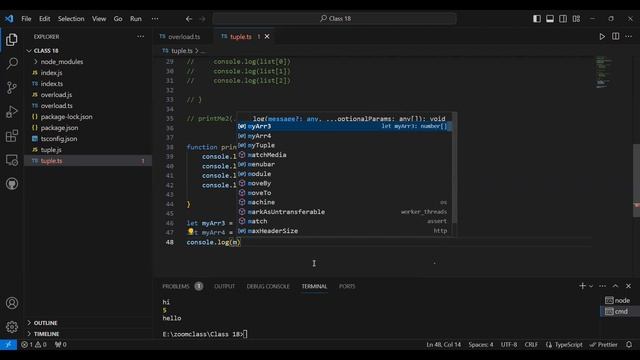Screen dimensions: 640x360
Task: Select myArr4 from suggestion list
Action: click(345, 136)
